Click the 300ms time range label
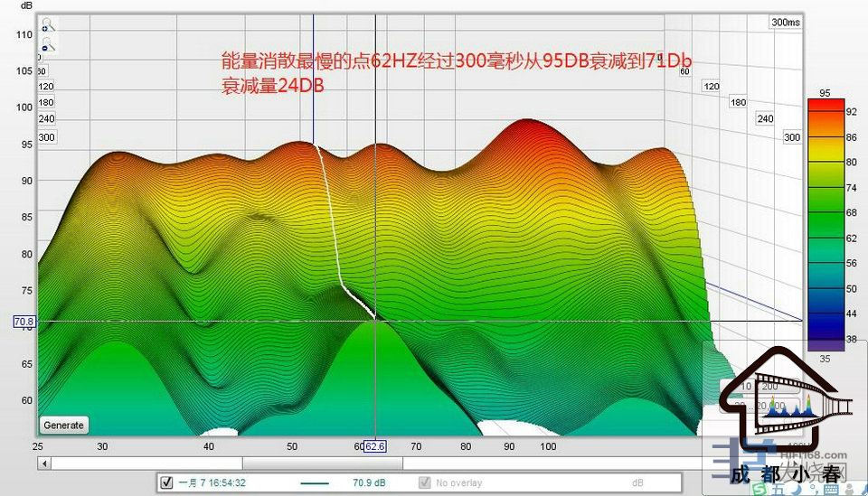Image resolution: width=868 pixels, height=496 pixels. tap(785, 23)
